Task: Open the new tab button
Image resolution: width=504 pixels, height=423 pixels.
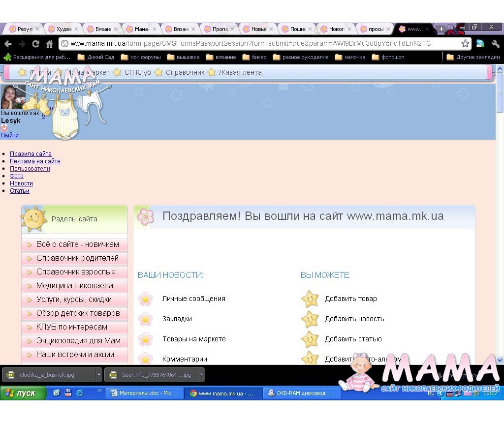Action: point(441,29)
